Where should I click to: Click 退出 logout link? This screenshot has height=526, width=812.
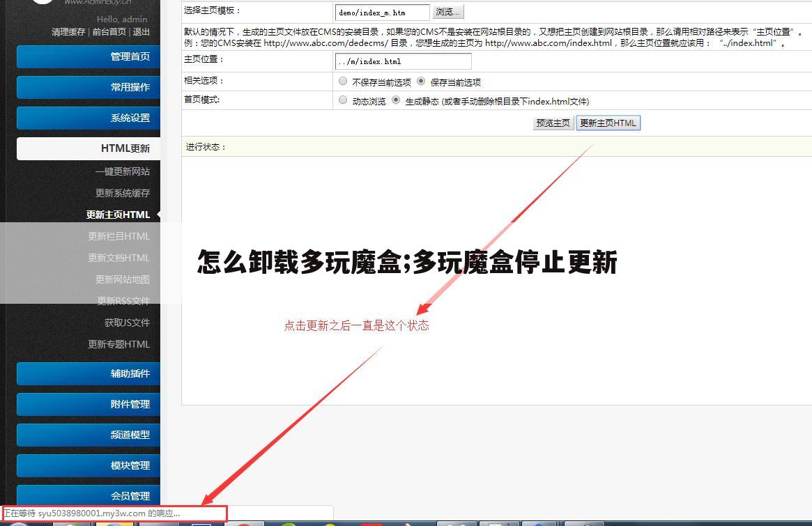pos(141,31)
